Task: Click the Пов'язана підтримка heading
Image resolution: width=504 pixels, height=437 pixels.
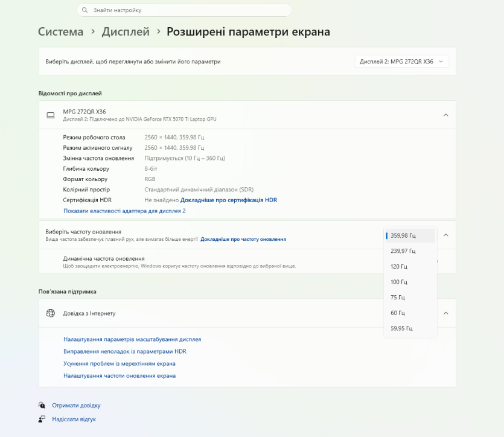Action: 67,292
